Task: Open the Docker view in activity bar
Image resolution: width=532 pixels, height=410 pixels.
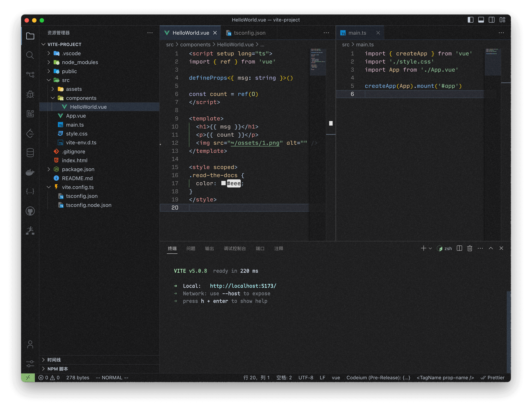Action: point(30,172)
